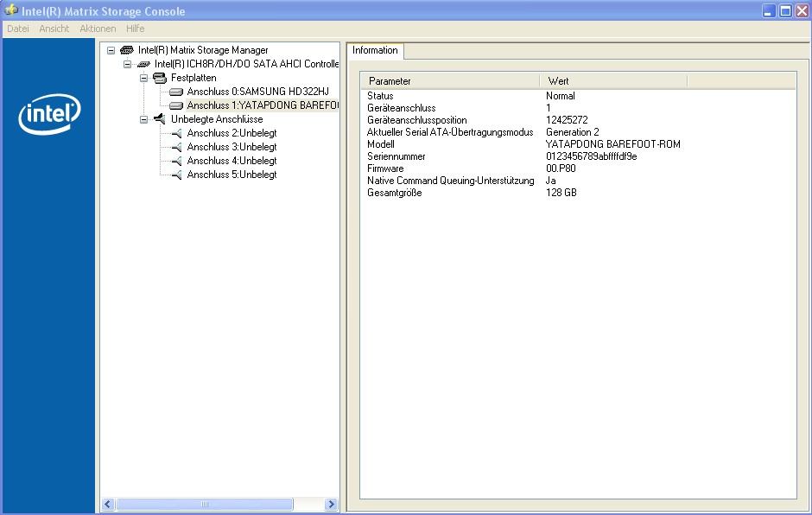The height and width of the screenshot is (515, 812).
Task: Maximize the Matrix Storage Console window
Action: pos(785,11)
